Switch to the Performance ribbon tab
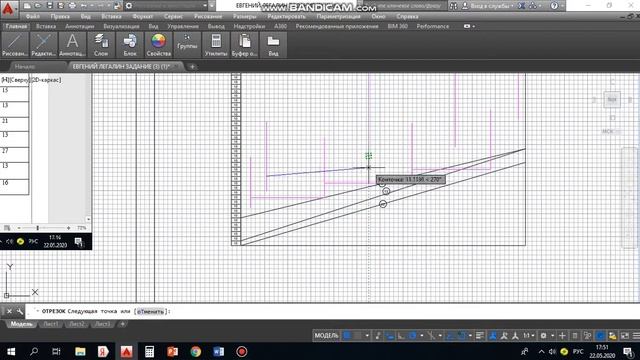Screen dimensions: 640x360 pyautogui.click(x=433, y=26)
